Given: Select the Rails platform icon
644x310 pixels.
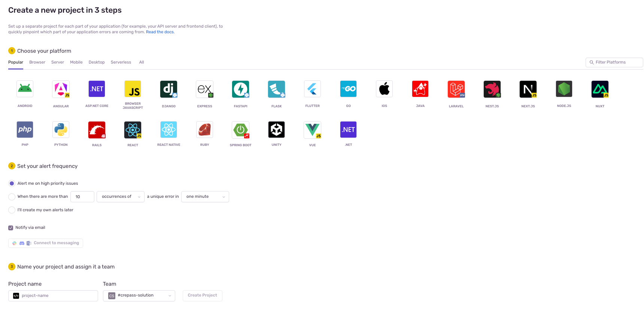Looking at the screenshot, I should pyautogui.click(x=97, y=130).
